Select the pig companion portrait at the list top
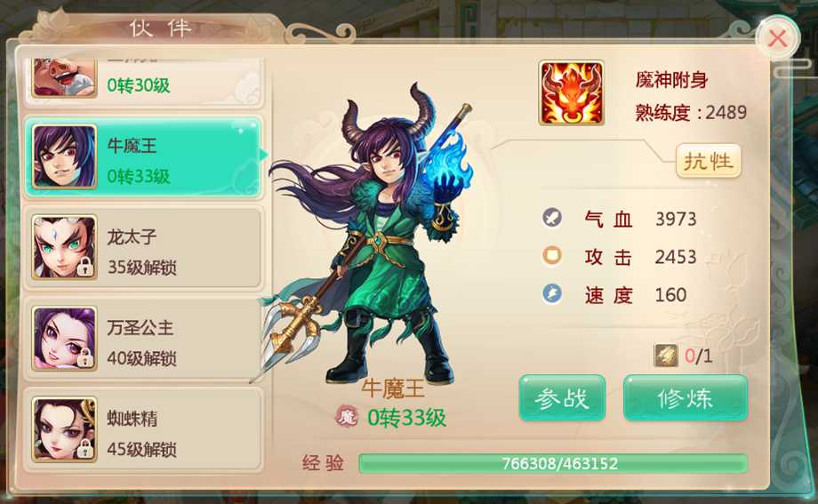The width and height of the screenshot is (818, 504). tap(64, 77)
